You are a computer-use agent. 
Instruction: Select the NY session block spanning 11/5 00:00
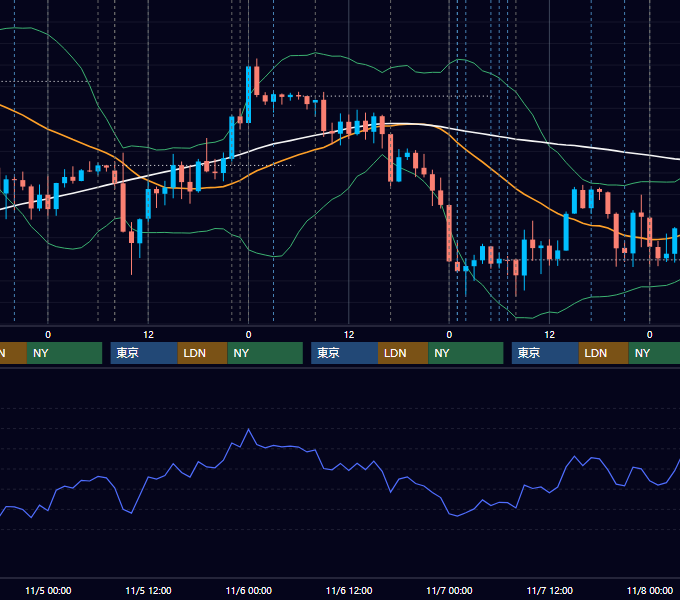pos(64,353)
